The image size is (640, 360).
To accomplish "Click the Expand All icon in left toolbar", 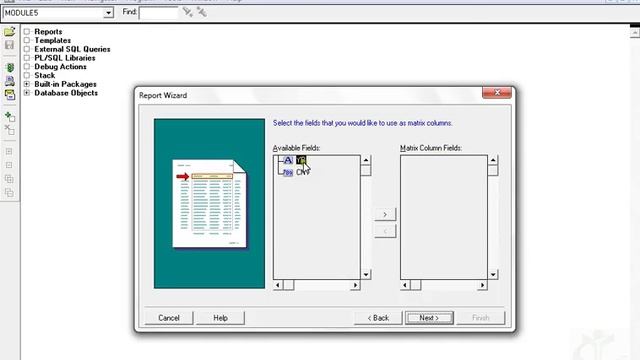I will point(9,179).
